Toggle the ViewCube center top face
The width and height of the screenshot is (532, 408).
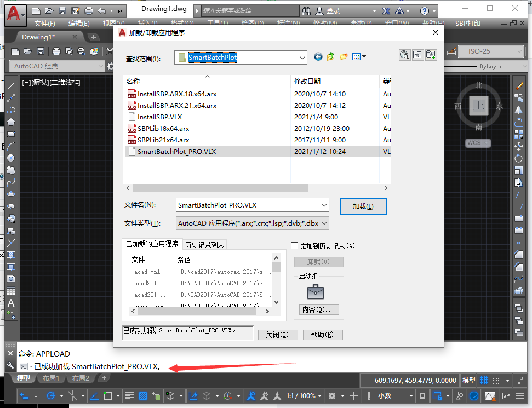tap(479, 106)
